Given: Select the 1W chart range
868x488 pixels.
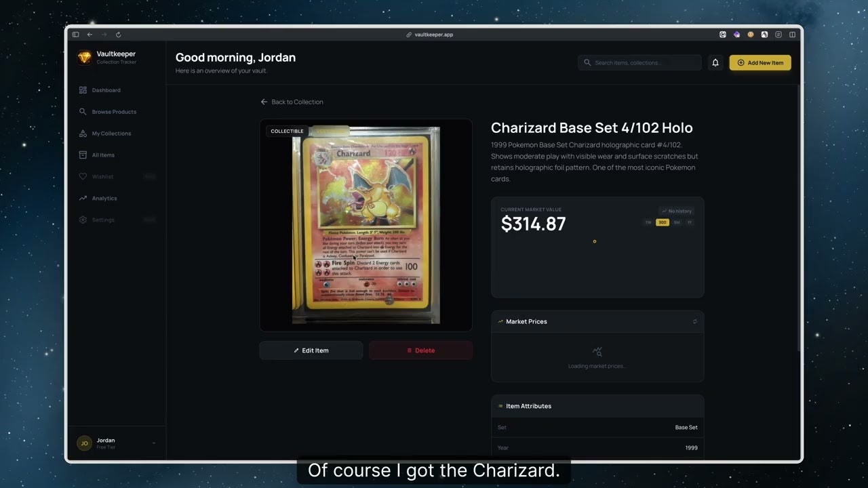Looking at the screenshot, I should tap(648, 222).
